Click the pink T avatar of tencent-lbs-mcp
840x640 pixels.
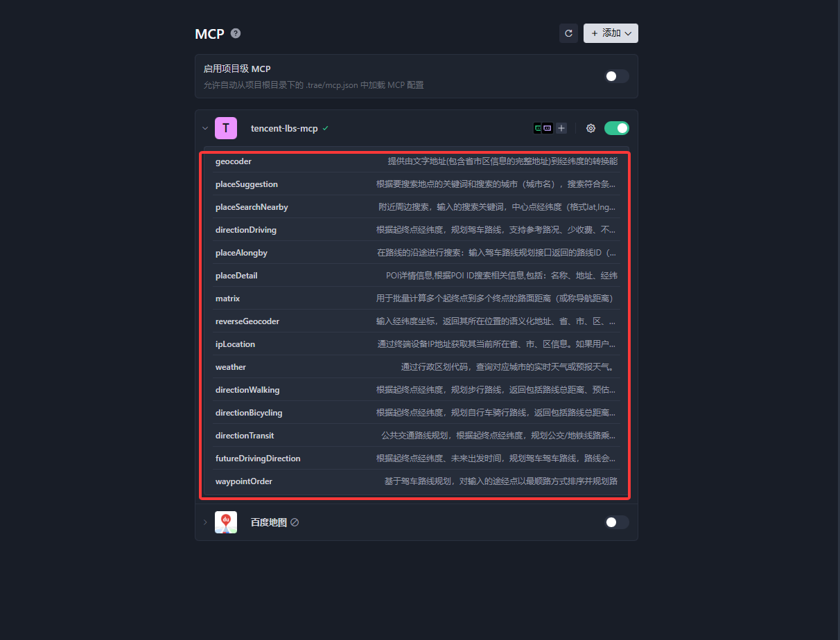pos(226,128)
